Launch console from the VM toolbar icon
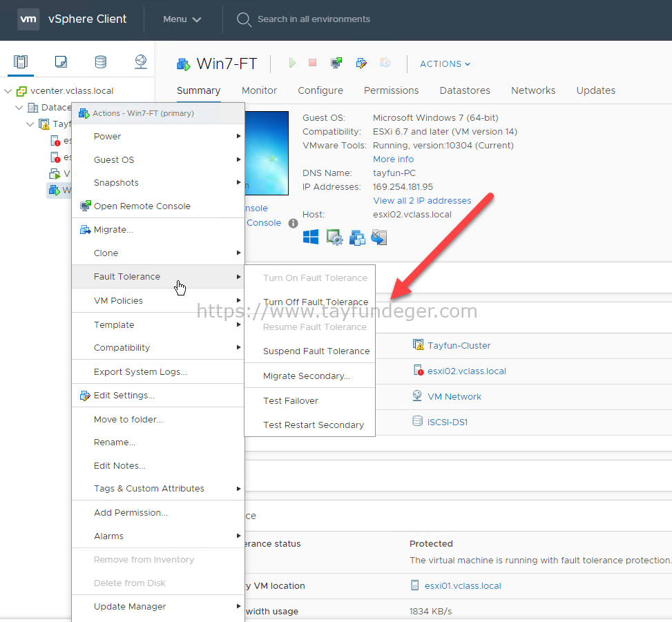Viewport: 672px width, 622px height. point(336,63)
